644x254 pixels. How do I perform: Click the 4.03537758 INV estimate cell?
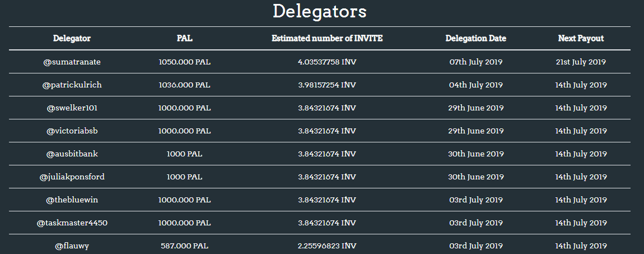click(327, 62)
